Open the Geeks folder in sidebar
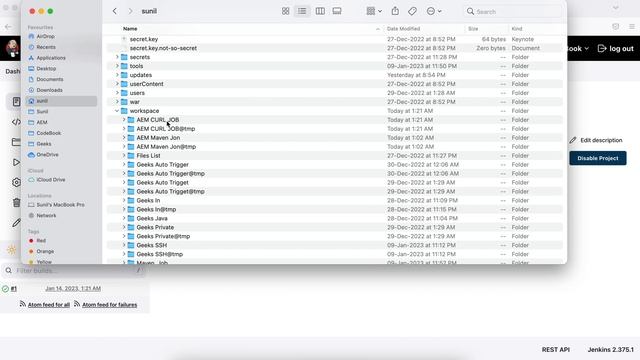Screen dimensions: 640x360 point(44,144)
